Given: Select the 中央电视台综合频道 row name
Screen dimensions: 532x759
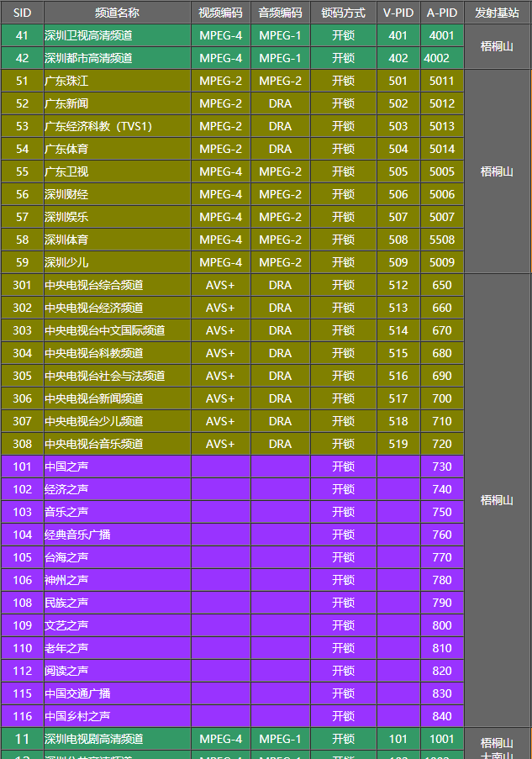Looking at the screenshot, I should 94,285.
